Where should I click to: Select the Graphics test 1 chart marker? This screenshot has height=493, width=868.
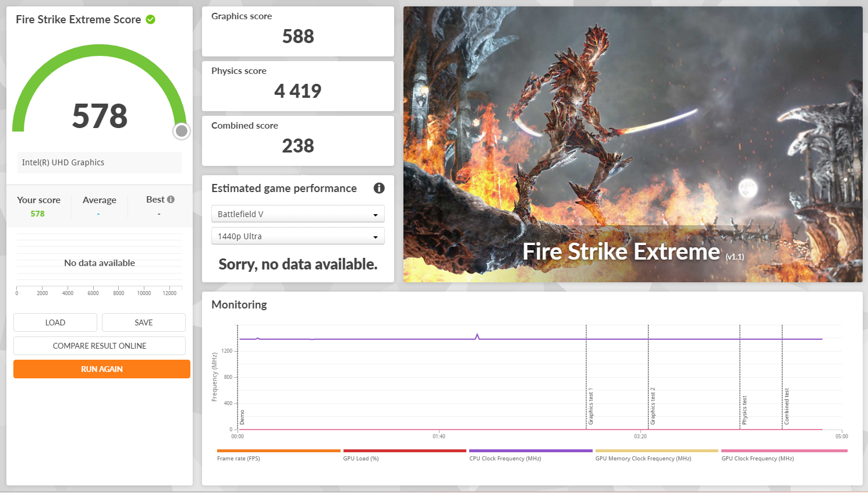[x=591, y=406]
